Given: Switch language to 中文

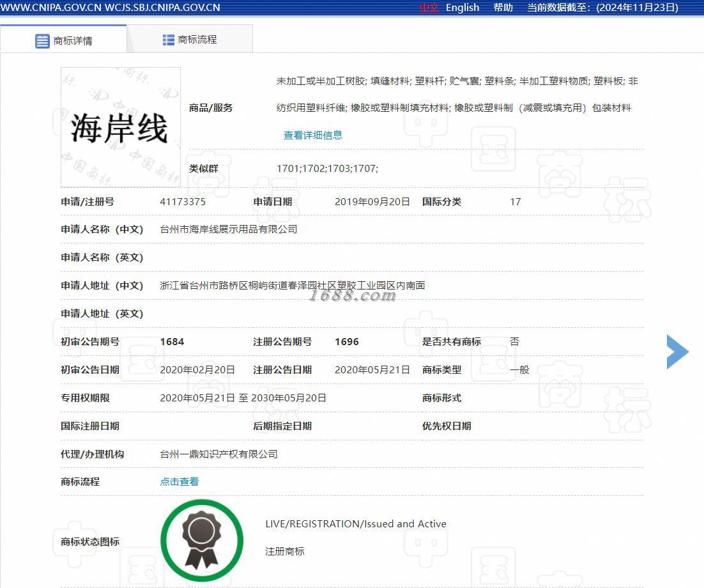Looking at the screenshot, I should (429, 8).
